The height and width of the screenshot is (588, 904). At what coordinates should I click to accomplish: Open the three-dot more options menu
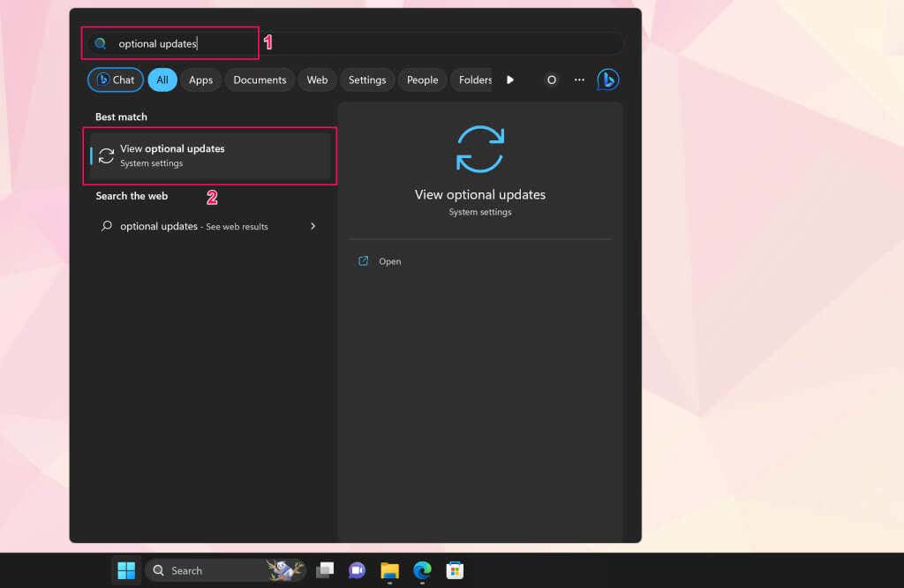pos(579,79)
